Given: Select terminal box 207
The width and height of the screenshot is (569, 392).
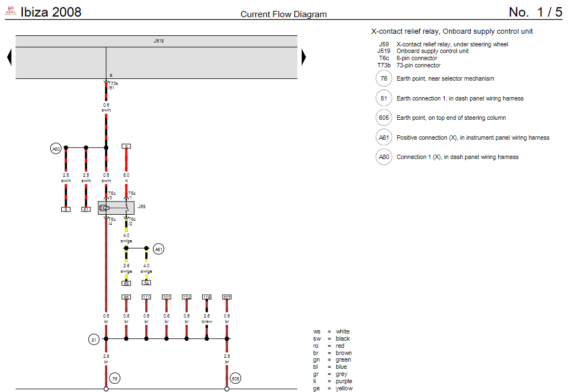Looking at the screenshot, I should pyautogui.click(x=226, y=297).
